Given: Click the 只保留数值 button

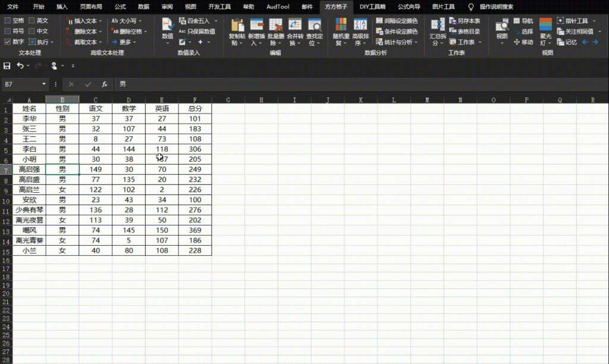Looking at the screenshot, I should [197, 32].
